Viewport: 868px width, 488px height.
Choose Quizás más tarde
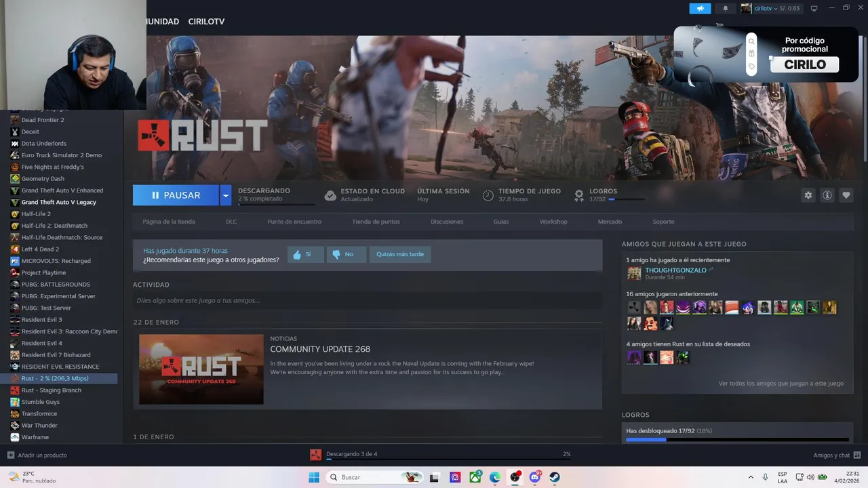400,254
